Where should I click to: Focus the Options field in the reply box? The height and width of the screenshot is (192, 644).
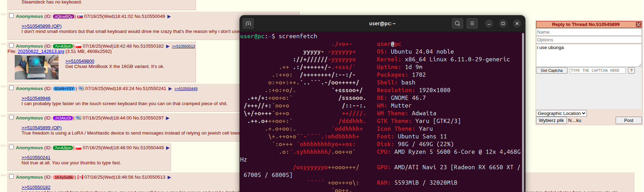click(589, 40)
